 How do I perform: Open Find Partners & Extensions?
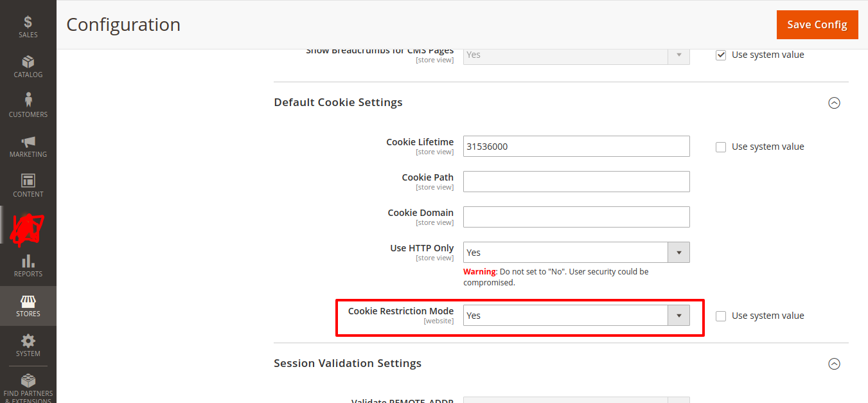pos(28,384)
